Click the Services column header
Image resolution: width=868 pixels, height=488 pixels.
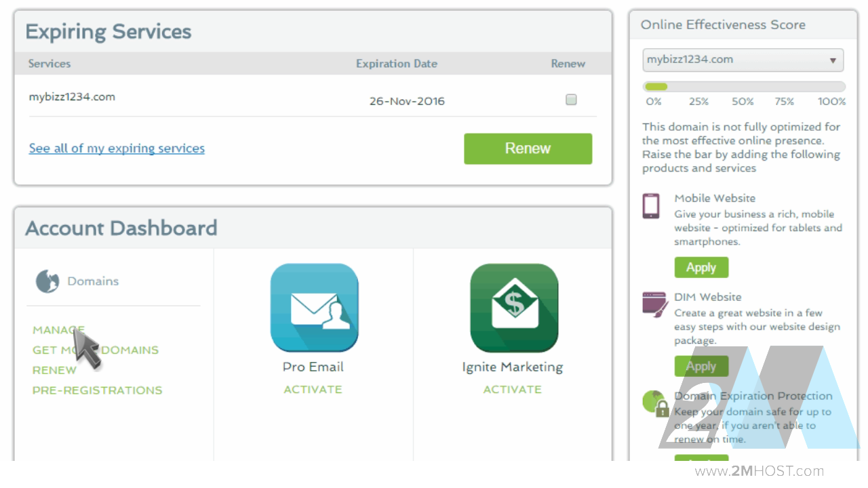pos(50,64)
